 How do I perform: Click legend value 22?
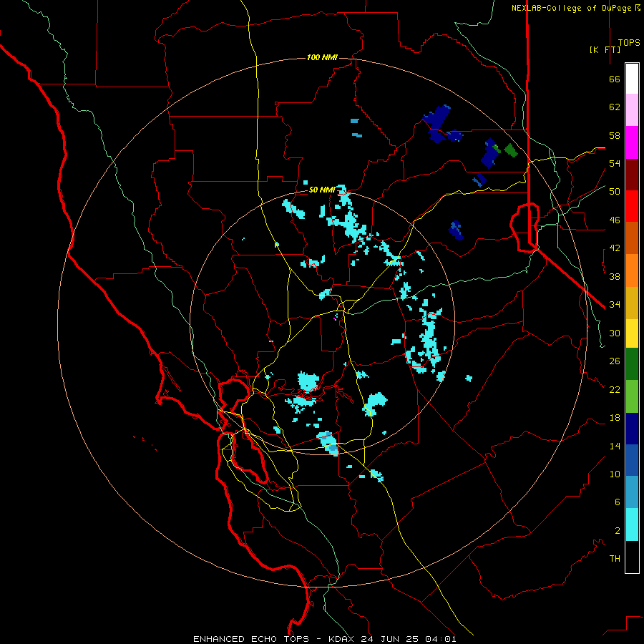point(615,389)
